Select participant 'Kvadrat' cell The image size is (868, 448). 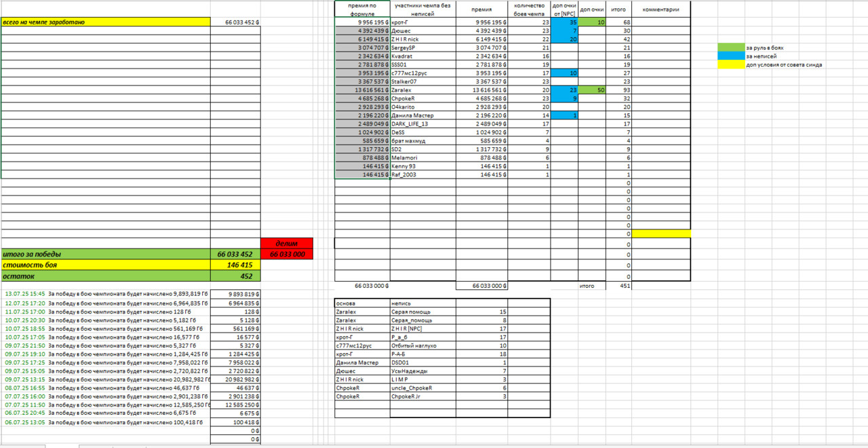422,56
